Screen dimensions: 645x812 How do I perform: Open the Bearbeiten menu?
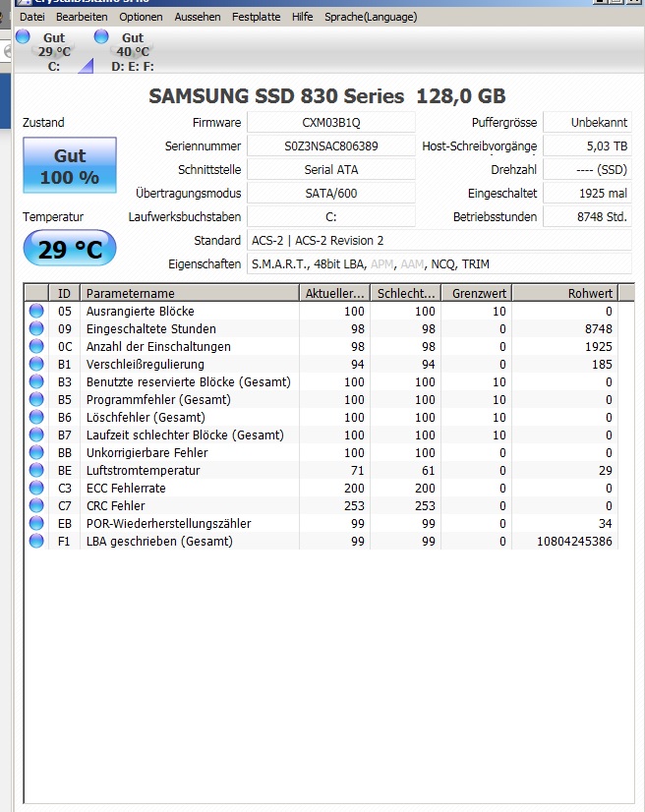pyautogui.click(x=82, y=17)
